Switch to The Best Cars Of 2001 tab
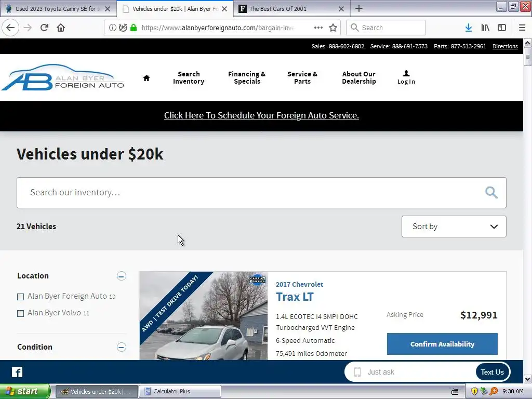 click(277, 9)
